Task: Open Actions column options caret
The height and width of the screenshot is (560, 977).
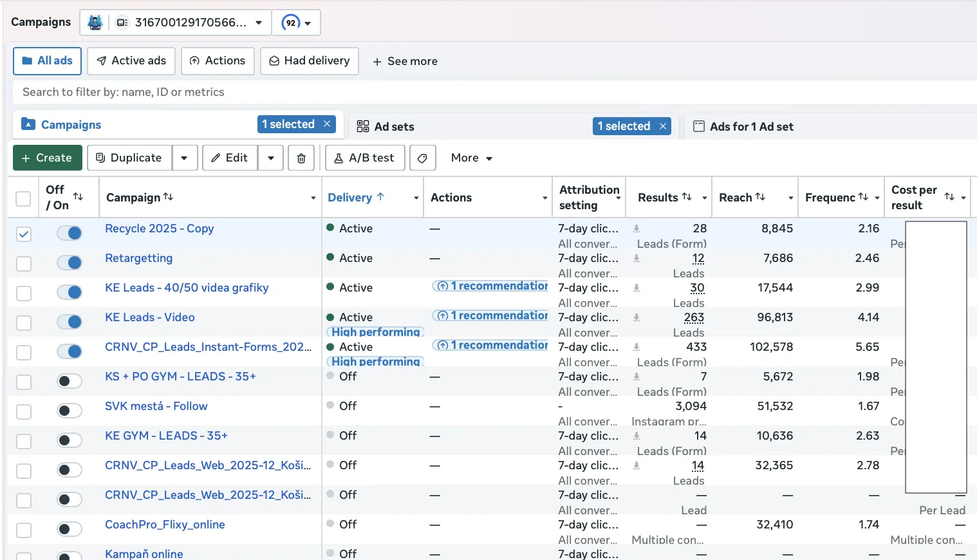Action: click(x=545, y=198)
